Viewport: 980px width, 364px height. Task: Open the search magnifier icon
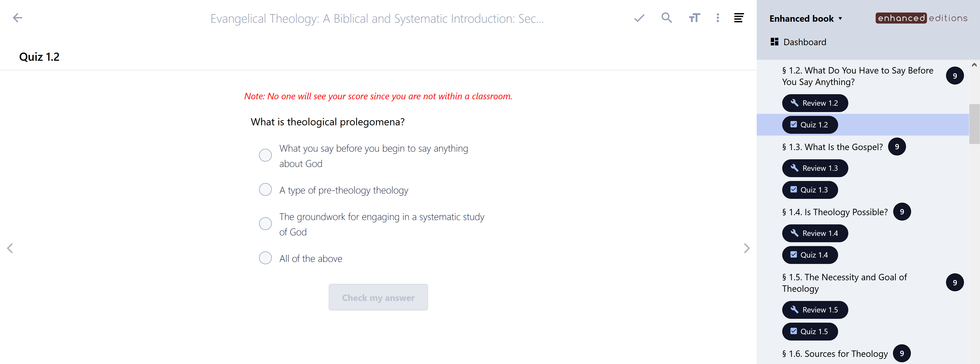[667, 18]
